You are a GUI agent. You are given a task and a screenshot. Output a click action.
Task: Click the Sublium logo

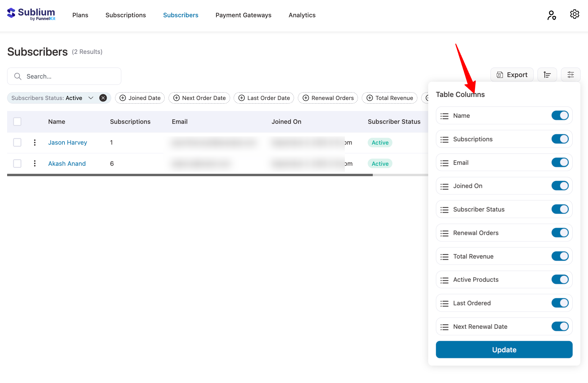31,14
